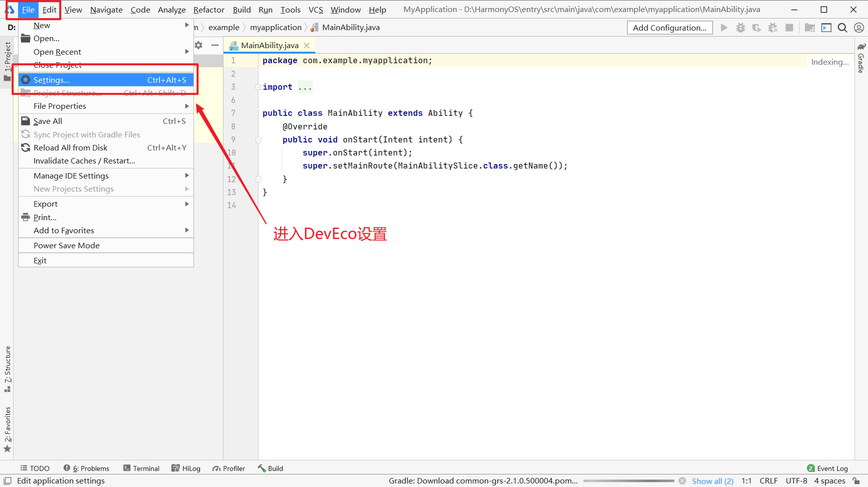This screenshot has height=487, width=868.
Task: Toggle Power Save Mode
Action: [106, 246]
